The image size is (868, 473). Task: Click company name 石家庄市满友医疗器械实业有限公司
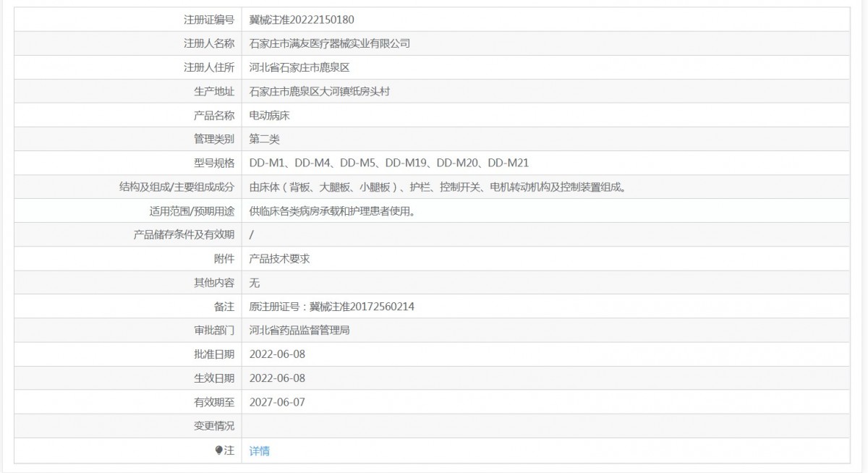tap(329, 43)
